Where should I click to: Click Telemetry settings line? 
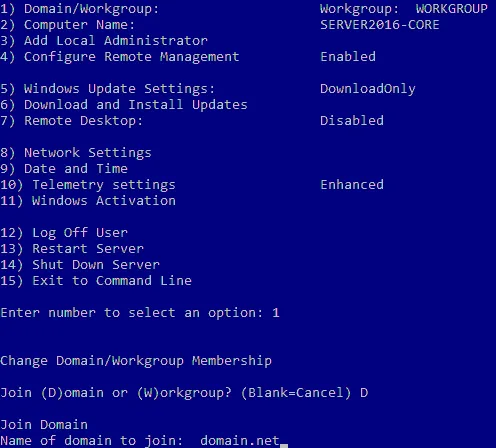(88, 185)
